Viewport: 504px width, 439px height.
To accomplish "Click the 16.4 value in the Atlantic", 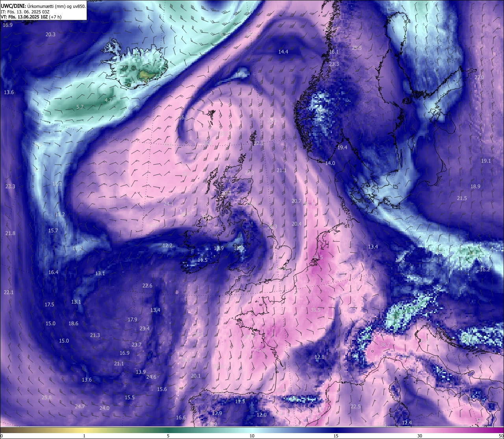I will pos(53,272).
